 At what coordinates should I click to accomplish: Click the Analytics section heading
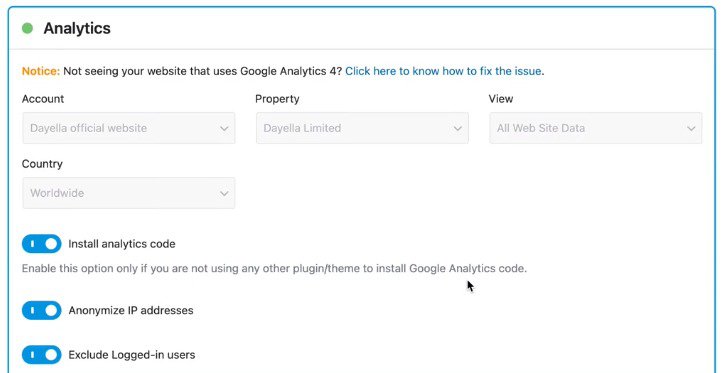[77, 28]
